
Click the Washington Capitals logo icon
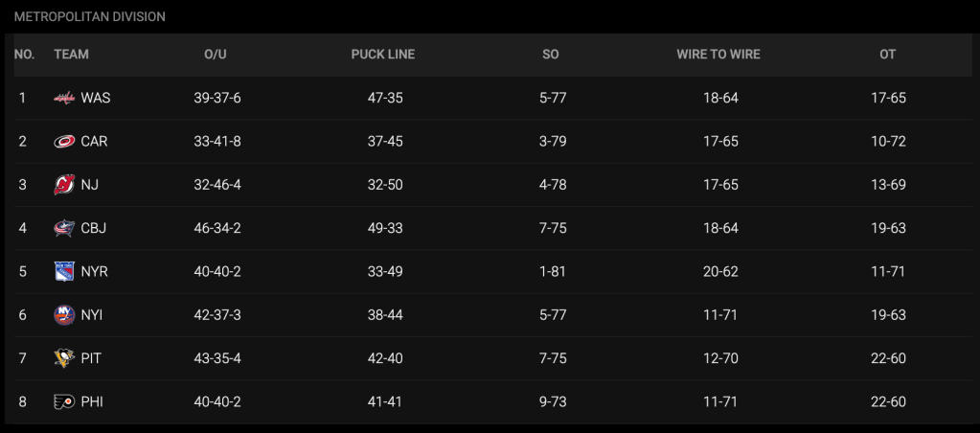point(64,99)
